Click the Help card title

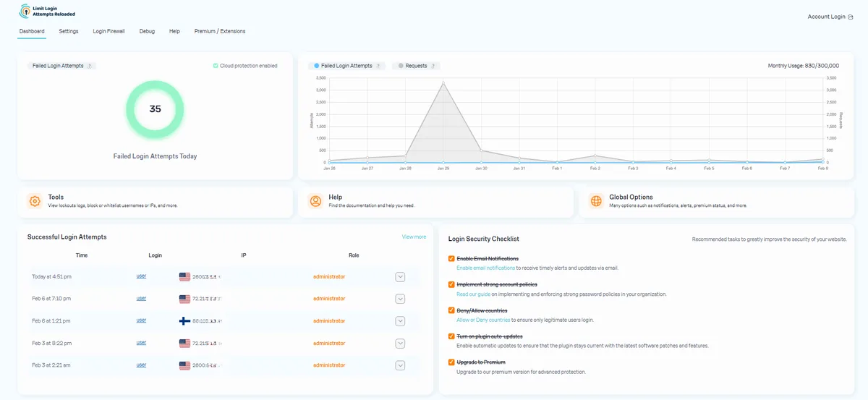(x=335, y=197)
